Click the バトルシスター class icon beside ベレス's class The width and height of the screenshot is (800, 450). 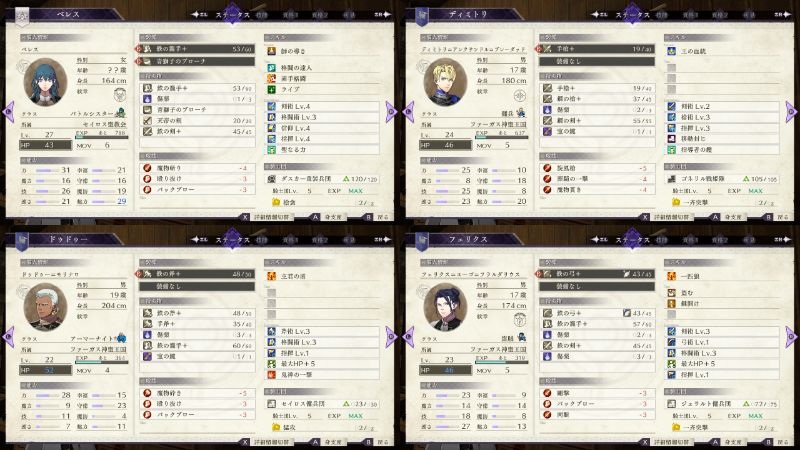click(x=121, y=113)
